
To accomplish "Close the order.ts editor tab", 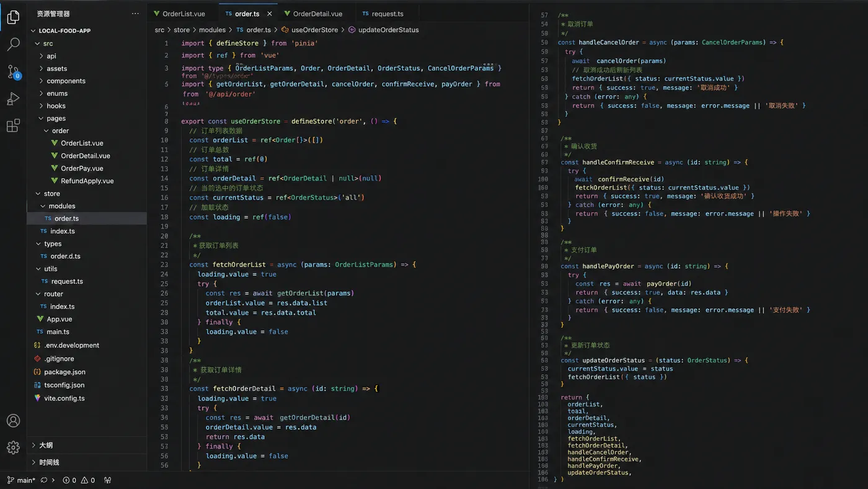I will [x=269, y=14].
